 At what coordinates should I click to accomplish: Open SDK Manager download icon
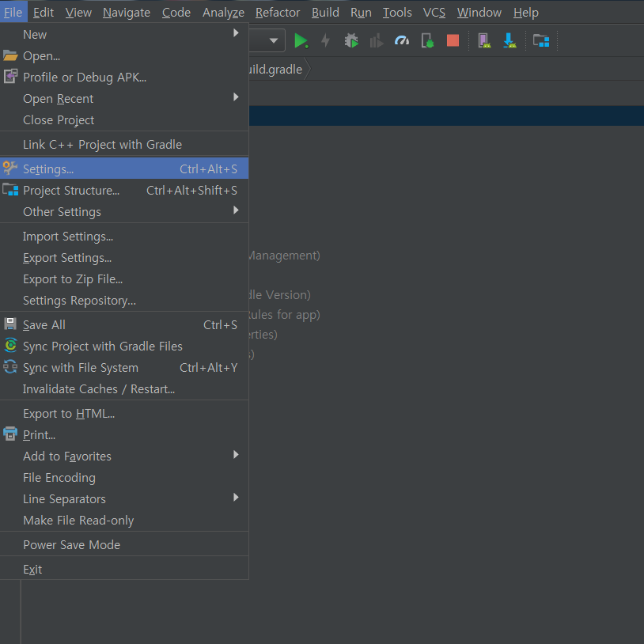(x=510, y=40)
